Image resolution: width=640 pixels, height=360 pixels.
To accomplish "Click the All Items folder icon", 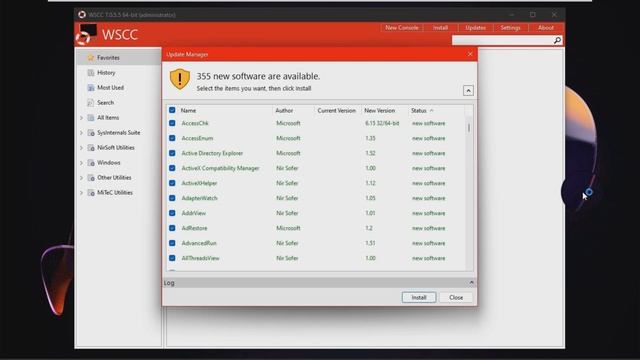I will coord(91,118).
